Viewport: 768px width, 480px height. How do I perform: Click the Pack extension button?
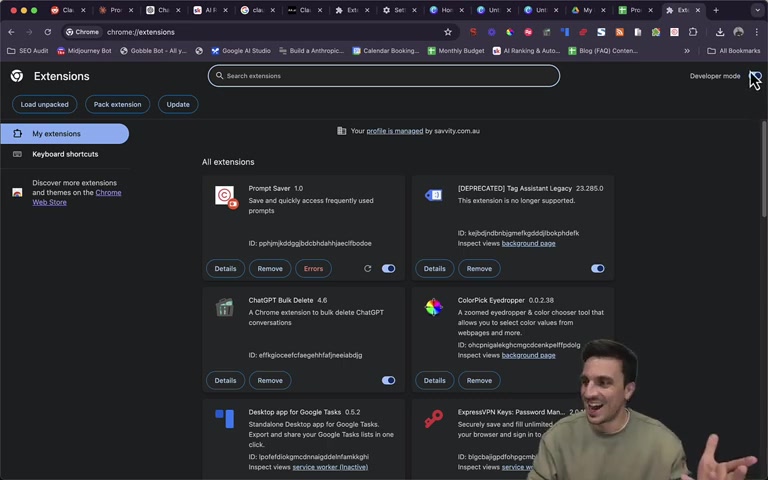[x=118, y=104]
